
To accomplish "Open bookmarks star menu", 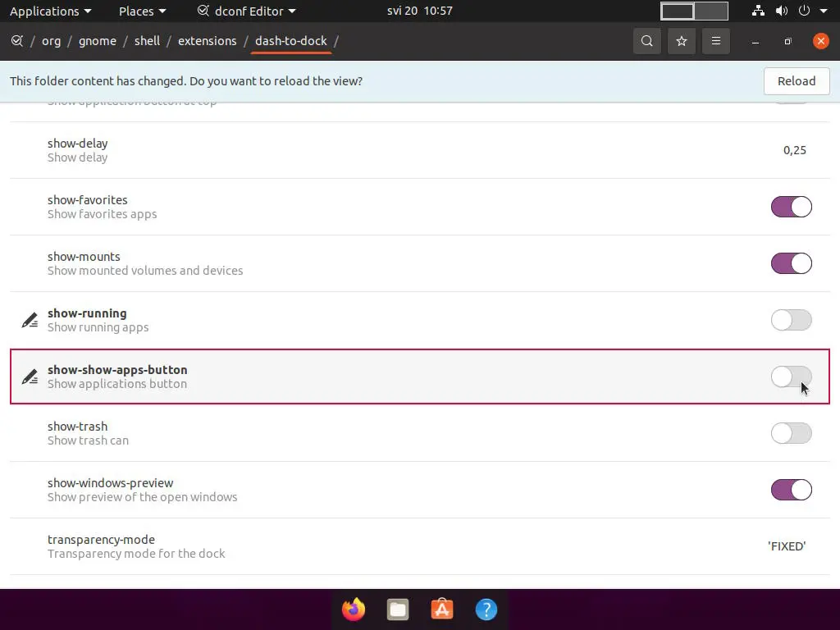I will coord(682,41).
